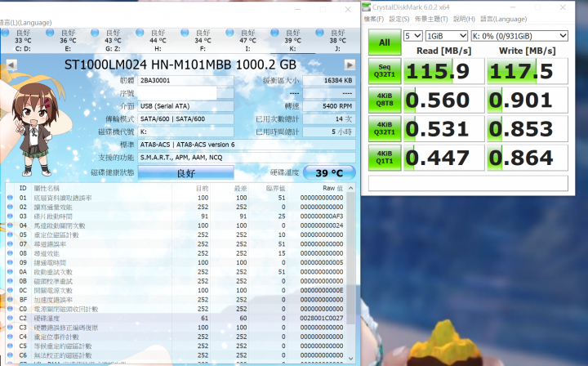Open the 設定(S) menu in CrystalDiskMark
The height and width of the screenshot is (366, 588).
point(399,19)
